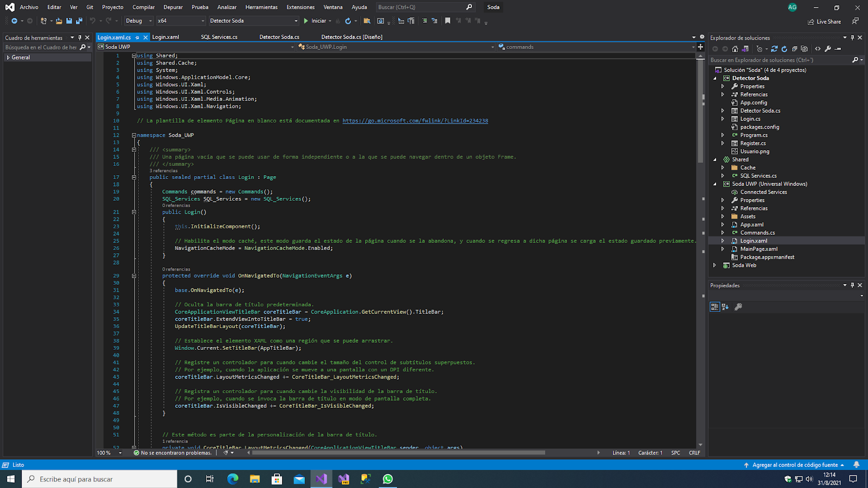The width and height of the screenshot is (868, 488).
Task: Click the sync with active document icon
Action: point(774,49)
